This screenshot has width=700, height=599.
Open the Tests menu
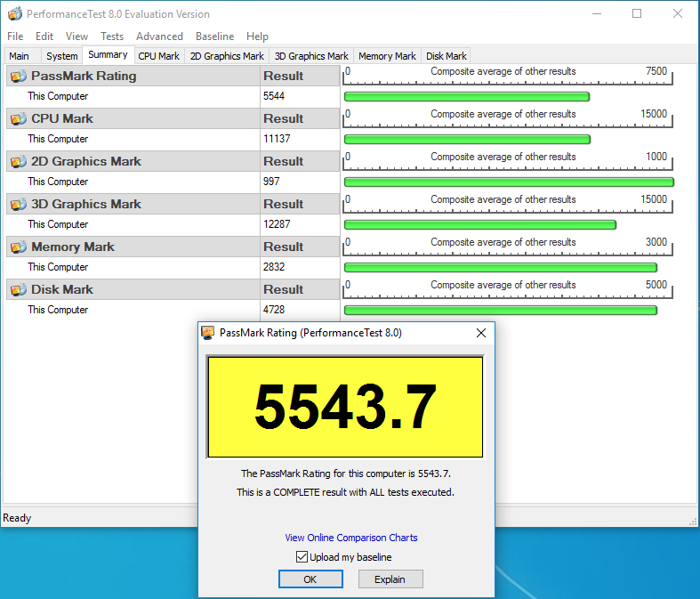(x=112, y=36)
